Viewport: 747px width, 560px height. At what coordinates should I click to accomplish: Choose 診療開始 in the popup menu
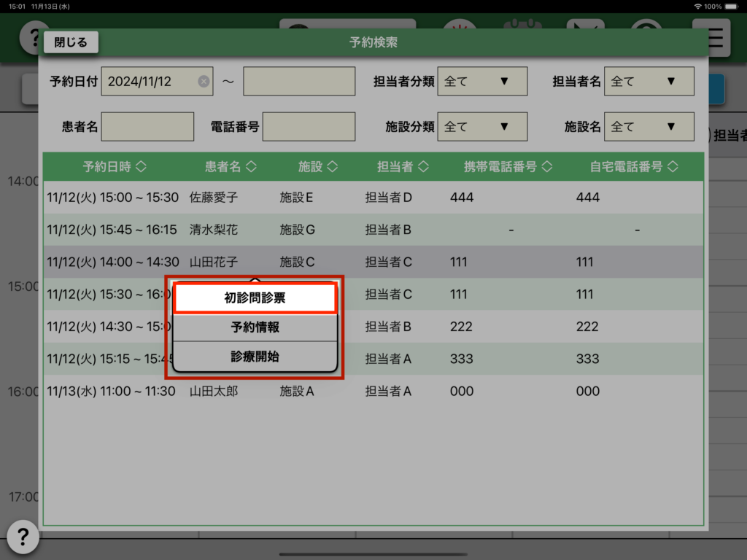[x=255, y=357]
